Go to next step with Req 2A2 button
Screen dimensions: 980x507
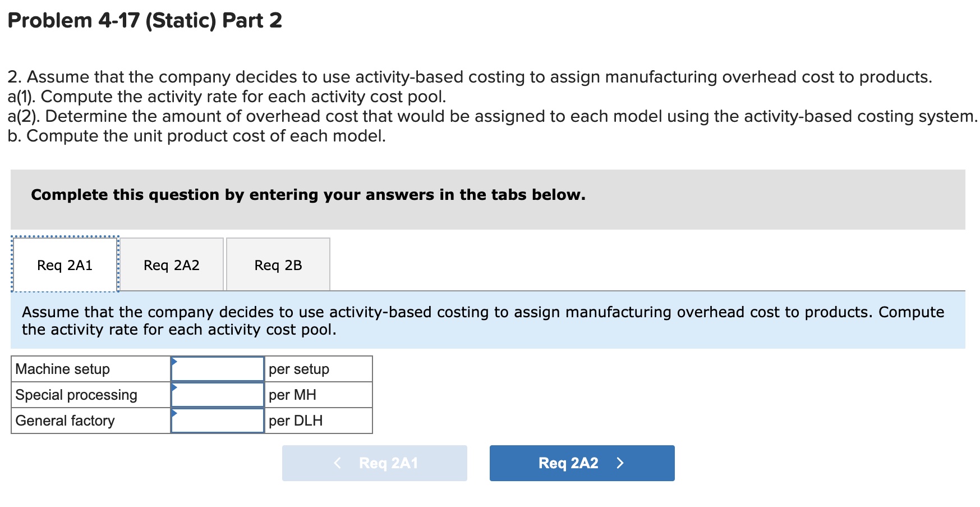click(x=582, y=463)
